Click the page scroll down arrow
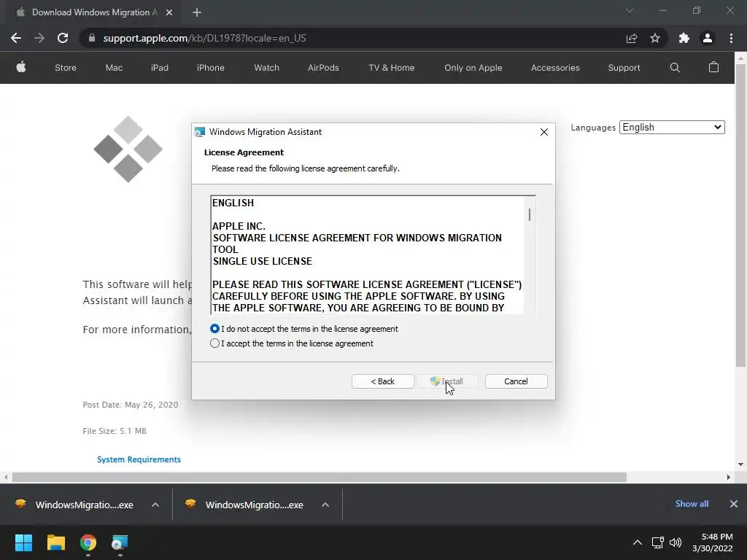 tap(740, 464)
